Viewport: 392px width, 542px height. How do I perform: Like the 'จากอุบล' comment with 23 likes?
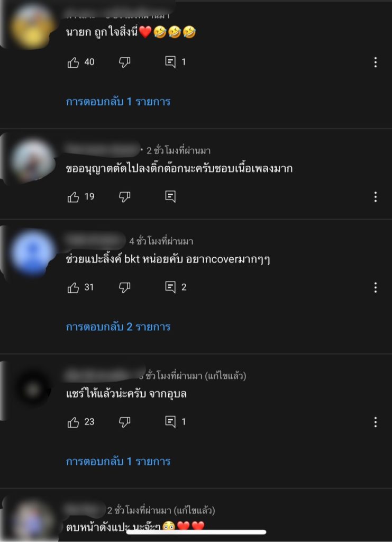pyautogui.click(x=73, y=422)
